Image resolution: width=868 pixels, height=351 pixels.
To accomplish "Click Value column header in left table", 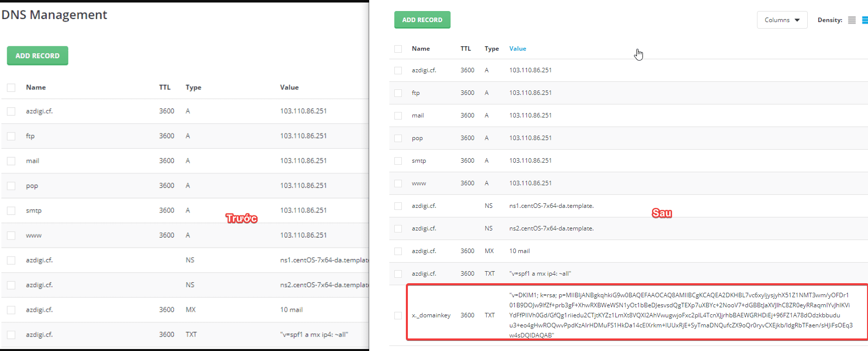I will 289,87.
